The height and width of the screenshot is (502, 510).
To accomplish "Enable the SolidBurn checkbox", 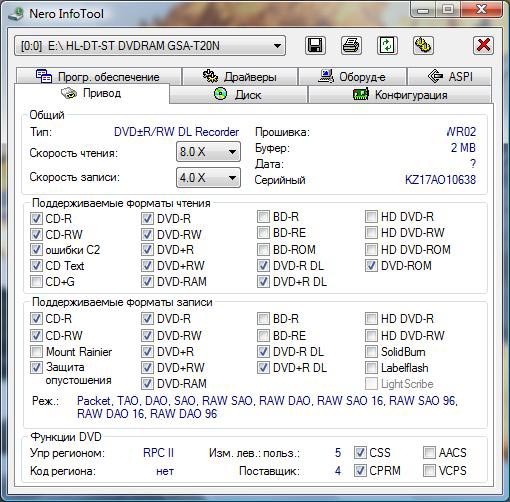I will [x=371, y=352].
